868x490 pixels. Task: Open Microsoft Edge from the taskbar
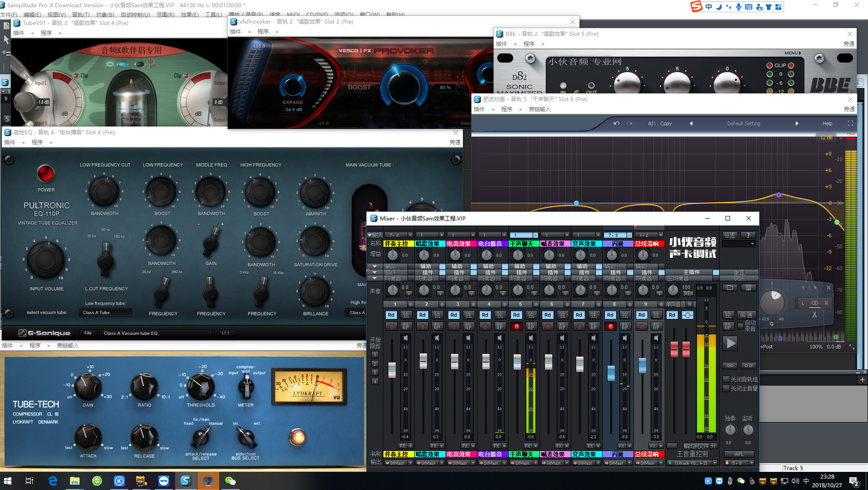53,481
